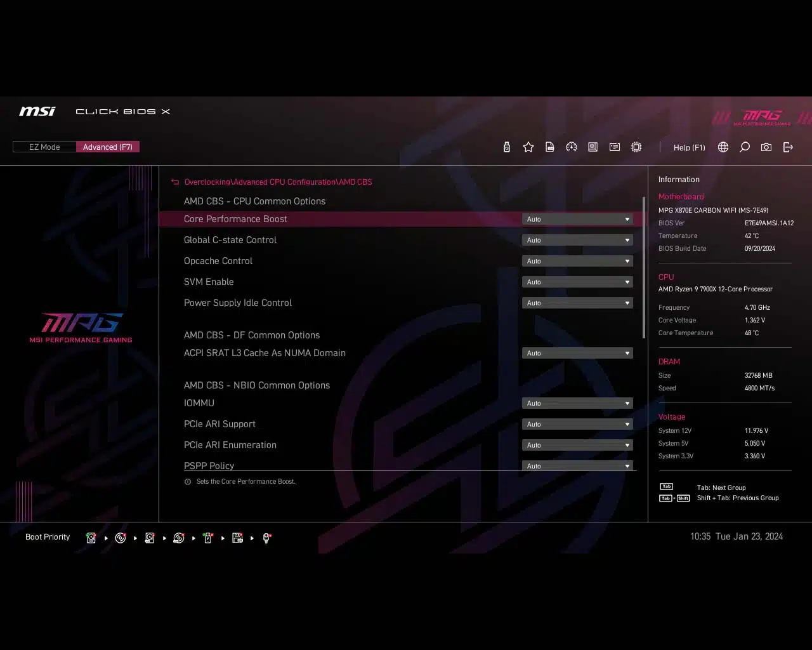The height and width of the screenshot is (650, 812).
Task: Open the Favorites star icon
Action: [x=528, y=147]
